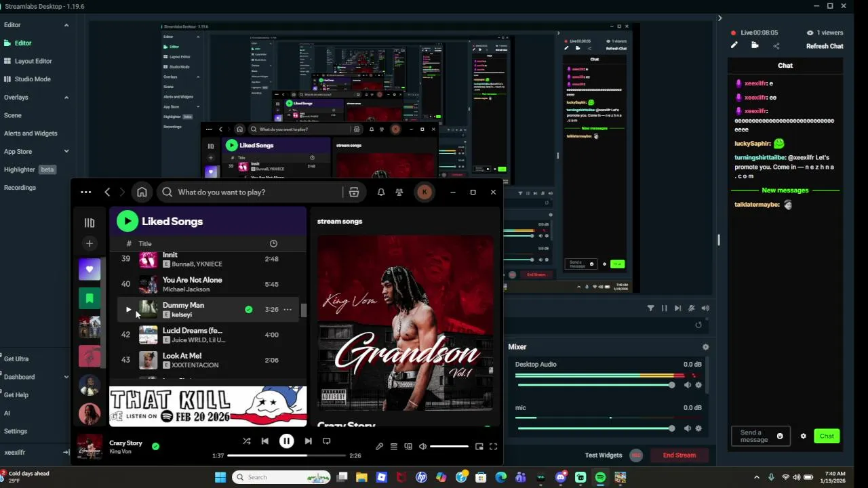The height and width of the screenshot is (488, 868).
Task: Mute Spotify volume speaker icon
Action: 422,447
